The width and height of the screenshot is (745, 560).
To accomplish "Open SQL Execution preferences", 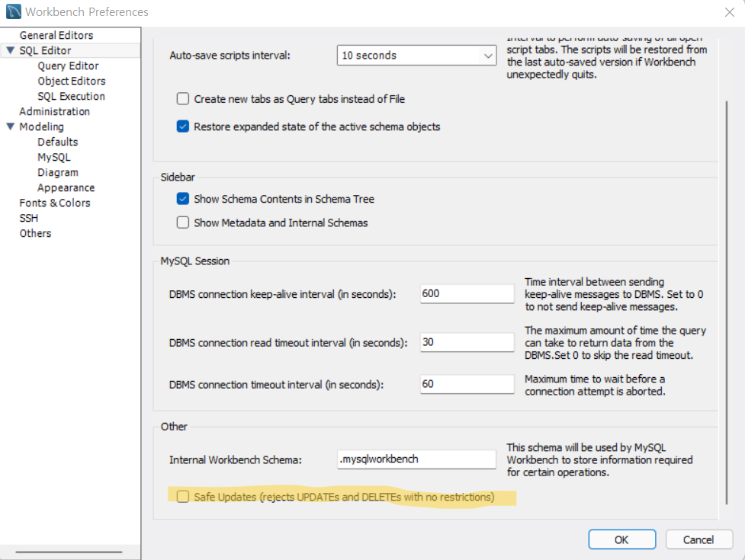I will click(x=71, y=96).
